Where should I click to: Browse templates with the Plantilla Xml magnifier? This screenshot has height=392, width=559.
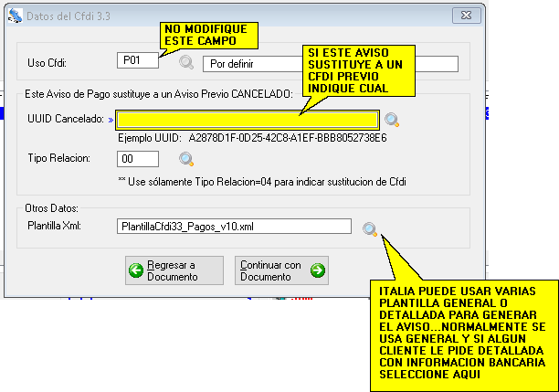point(370,228)
